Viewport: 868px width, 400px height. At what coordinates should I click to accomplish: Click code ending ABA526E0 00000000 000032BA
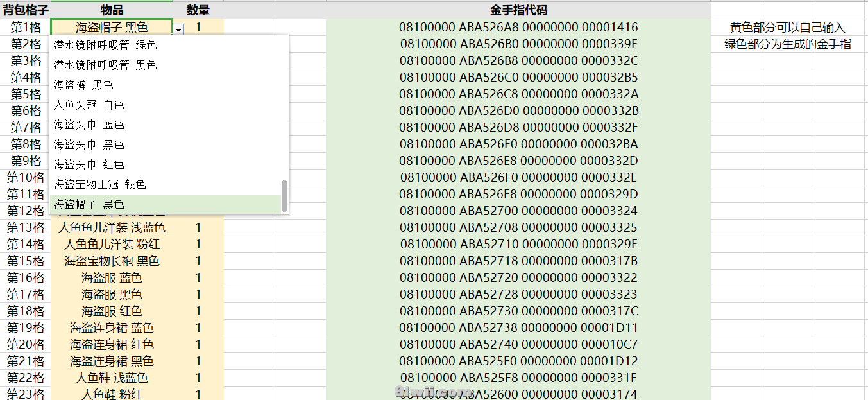pyautogui.click(x=518, y=144)
